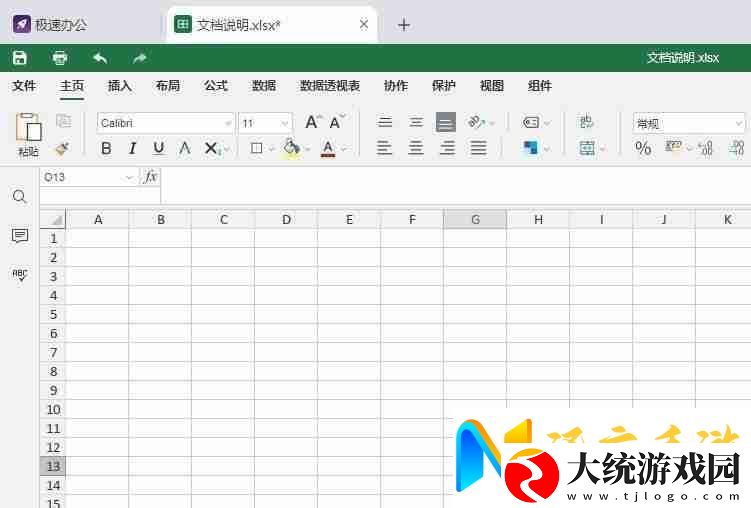Redo the last undone action

pos(139,58)
